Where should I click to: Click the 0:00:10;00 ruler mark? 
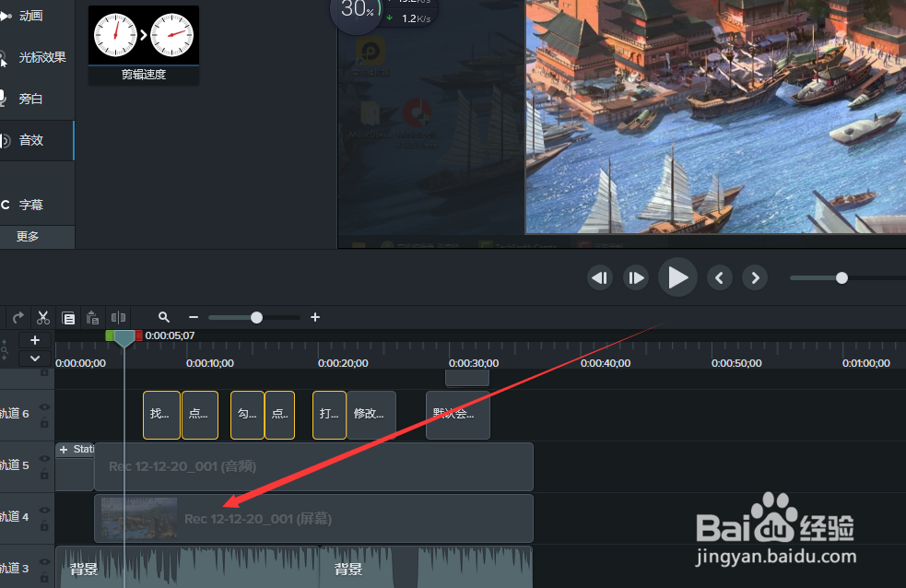point(210,363)
